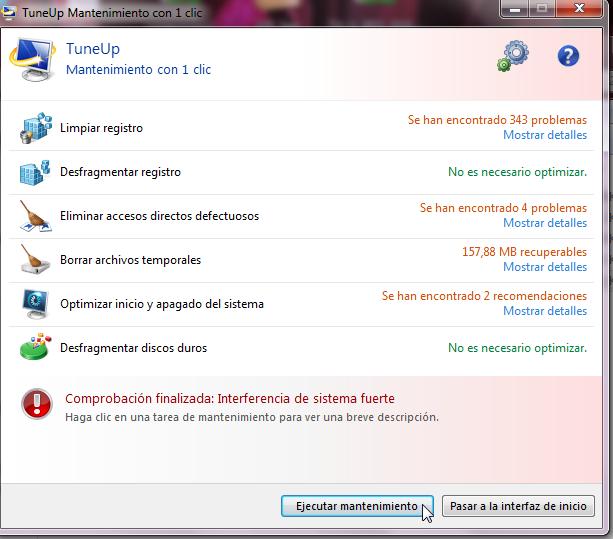Image resolution: width=613 pixels, height=539 pixels.
Task: Click the 'Mantenimiento con 1 clic' subtitle
Action: pyautogui.click(x=138, y=70)
